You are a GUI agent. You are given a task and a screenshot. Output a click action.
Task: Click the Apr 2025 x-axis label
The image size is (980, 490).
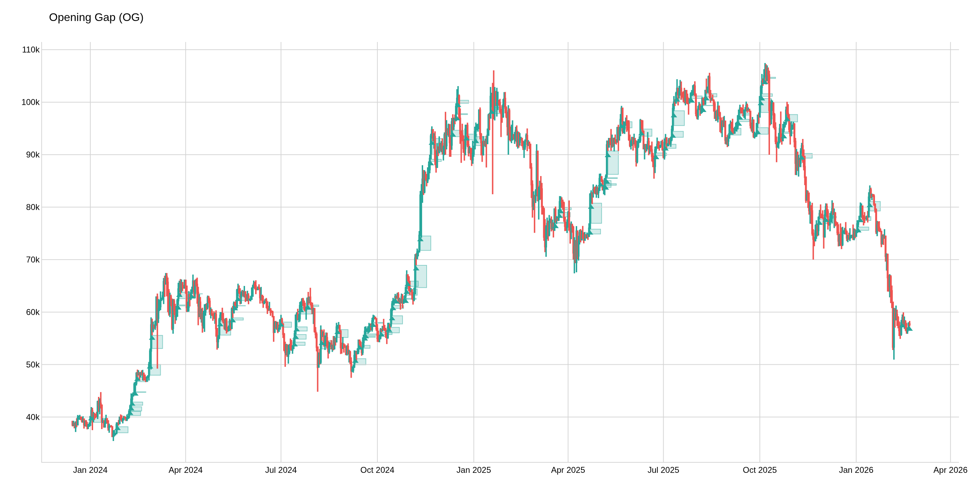[568, 470]
